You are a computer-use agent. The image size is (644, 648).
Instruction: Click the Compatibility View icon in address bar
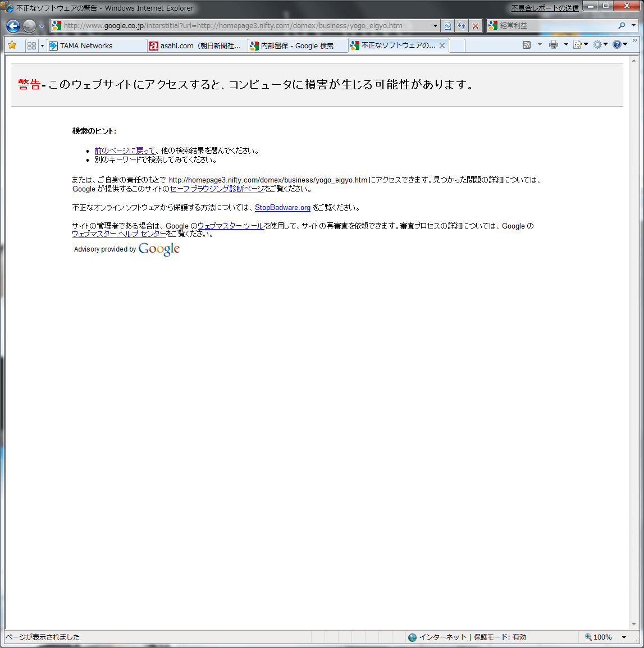click(447, 26)
